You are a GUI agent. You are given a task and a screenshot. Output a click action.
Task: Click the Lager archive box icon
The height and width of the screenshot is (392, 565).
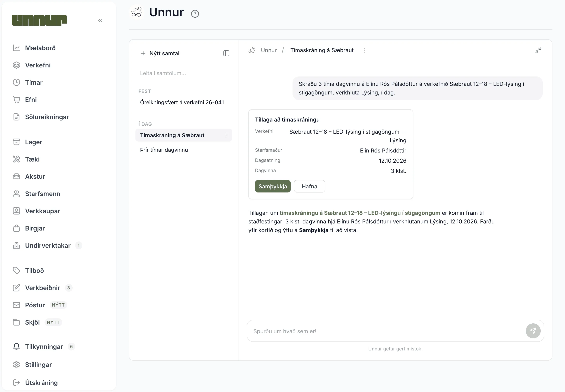click(x=16, y=142)
